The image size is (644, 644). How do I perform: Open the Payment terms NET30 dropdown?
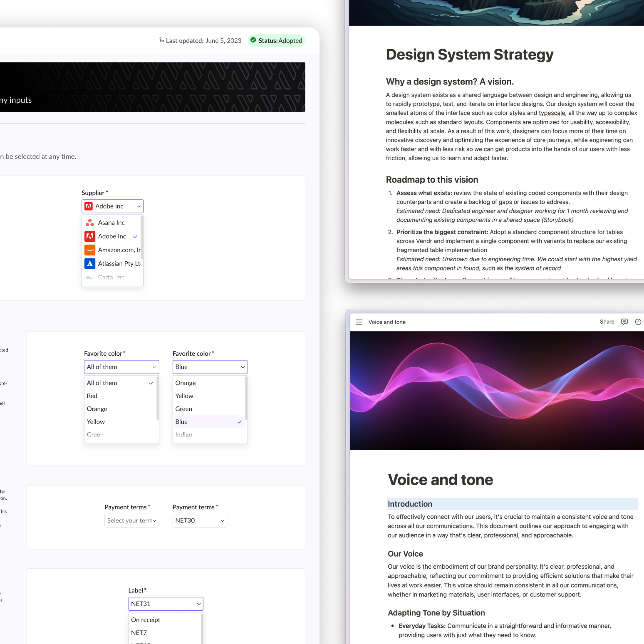pyautogui.click(x=200, y=520)
